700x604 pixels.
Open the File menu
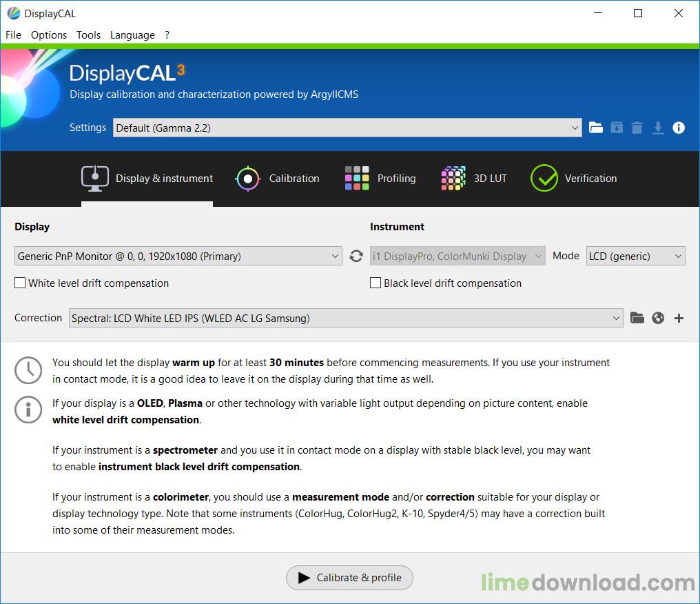13,35
